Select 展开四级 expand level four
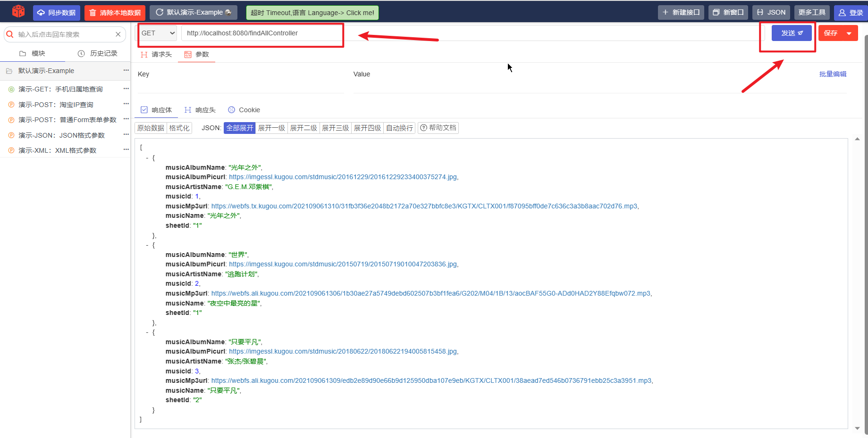The height and width of the screenshot is (438, 868). pyautogui.click(x=368, y=128)
